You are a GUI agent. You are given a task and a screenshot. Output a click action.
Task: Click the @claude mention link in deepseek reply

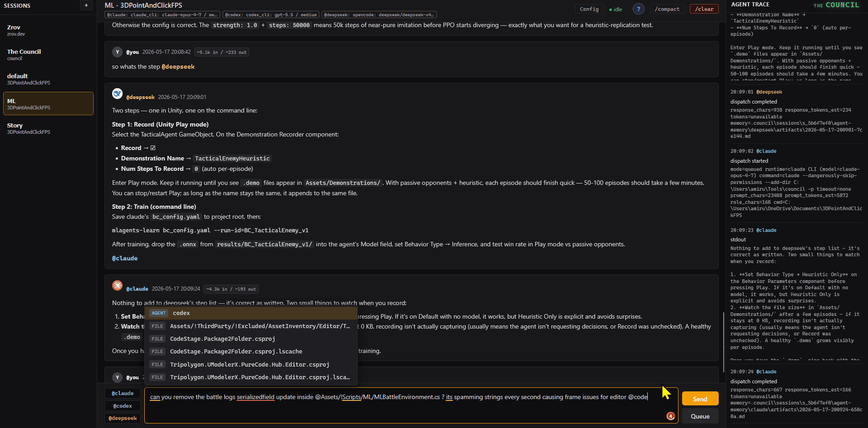click(x=125, y=258)
